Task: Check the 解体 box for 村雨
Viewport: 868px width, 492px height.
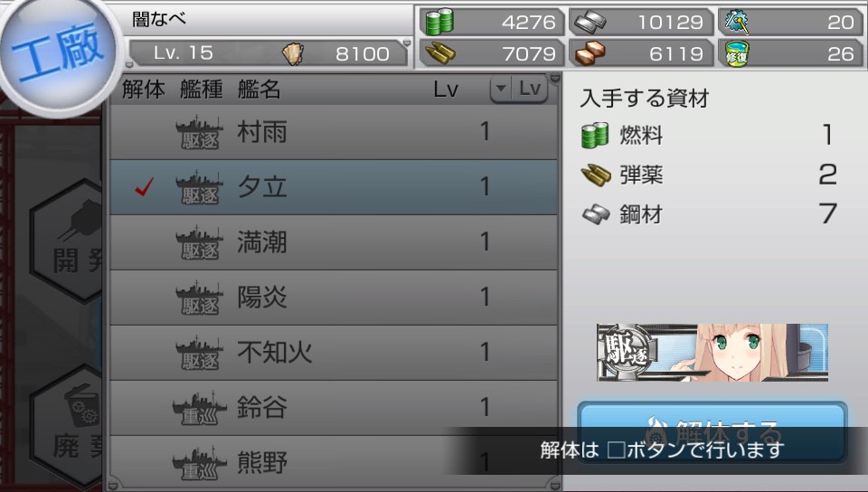Action: (x=144, y=132)
